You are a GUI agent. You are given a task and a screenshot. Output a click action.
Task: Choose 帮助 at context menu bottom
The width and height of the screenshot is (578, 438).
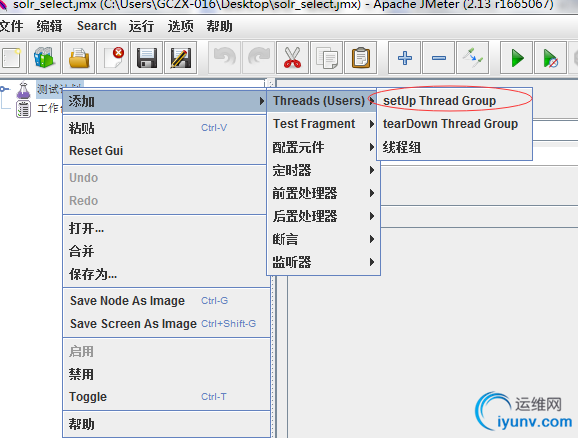pos(167,424)
